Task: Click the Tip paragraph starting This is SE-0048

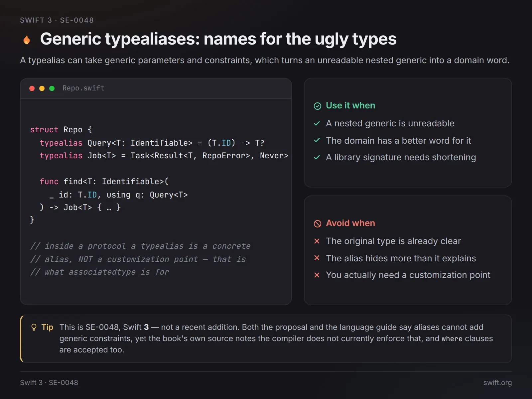Action: click(276, 338)
